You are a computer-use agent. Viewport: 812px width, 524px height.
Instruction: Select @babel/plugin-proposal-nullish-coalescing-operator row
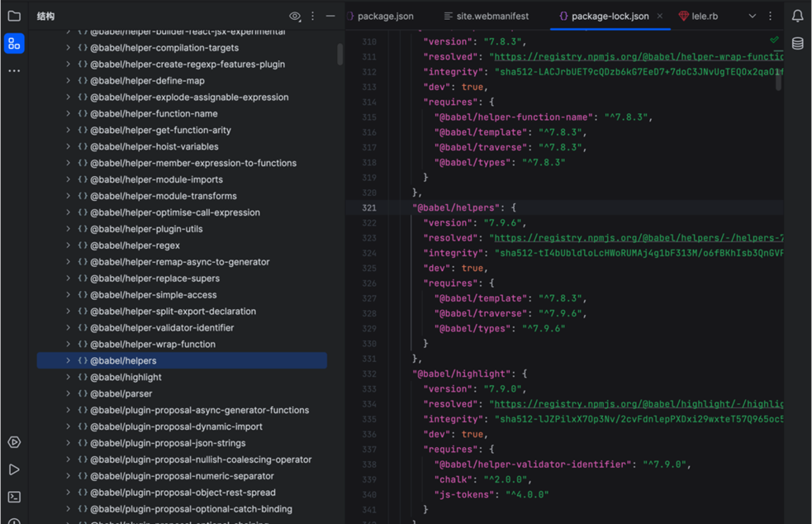(182, 460)
